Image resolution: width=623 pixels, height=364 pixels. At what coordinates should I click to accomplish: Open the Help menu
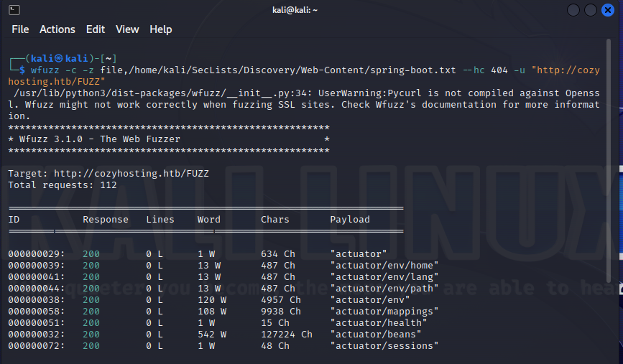tap(161, 29)
